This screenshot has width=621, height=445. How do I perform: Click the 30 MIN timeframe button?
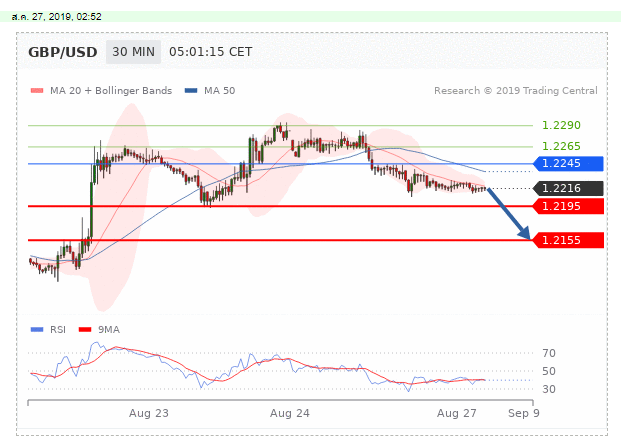pos(133,52)
